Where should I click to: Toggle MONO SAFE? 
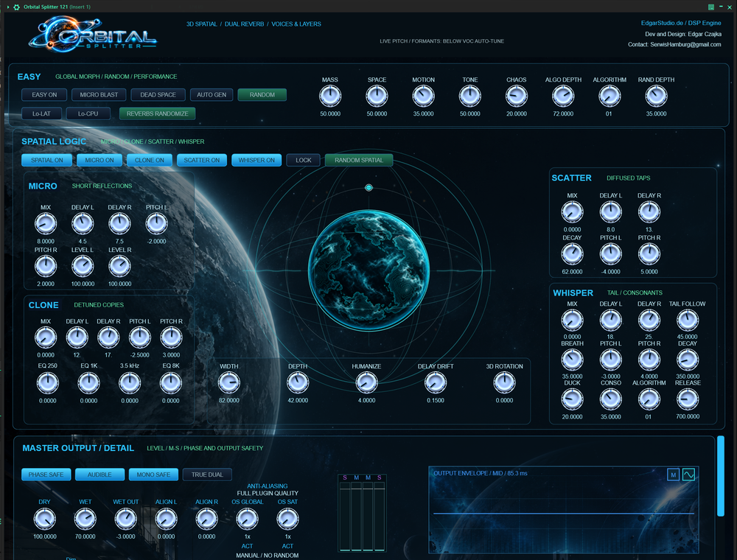coord(153,475)
